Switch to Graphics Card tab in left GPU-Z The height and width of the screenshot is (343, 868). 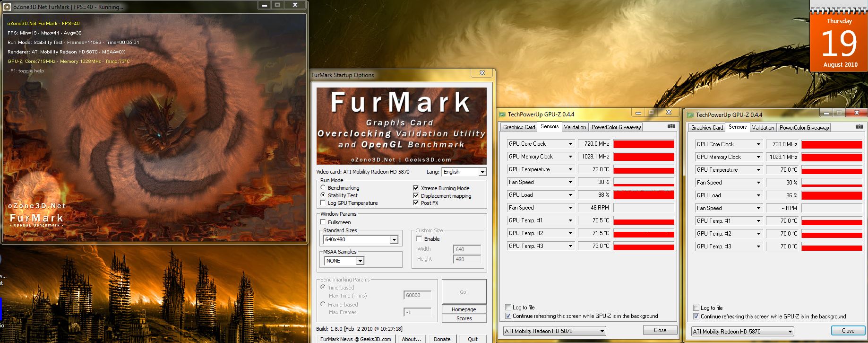(519, 127)
